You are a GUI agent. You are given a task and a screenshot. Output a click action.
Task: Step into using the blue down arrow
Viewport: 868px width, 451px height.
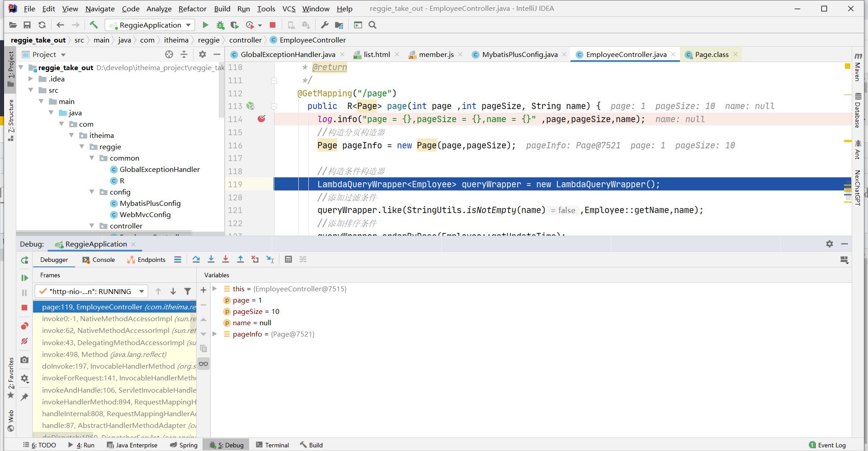click(211, 259)
